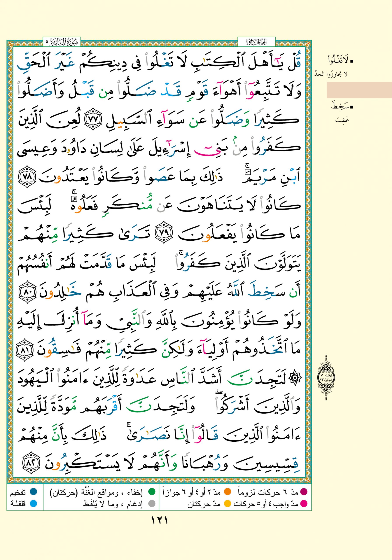Click the light blue قلقلة legend dot
This screenshot has width=392, height=560.
33,503
